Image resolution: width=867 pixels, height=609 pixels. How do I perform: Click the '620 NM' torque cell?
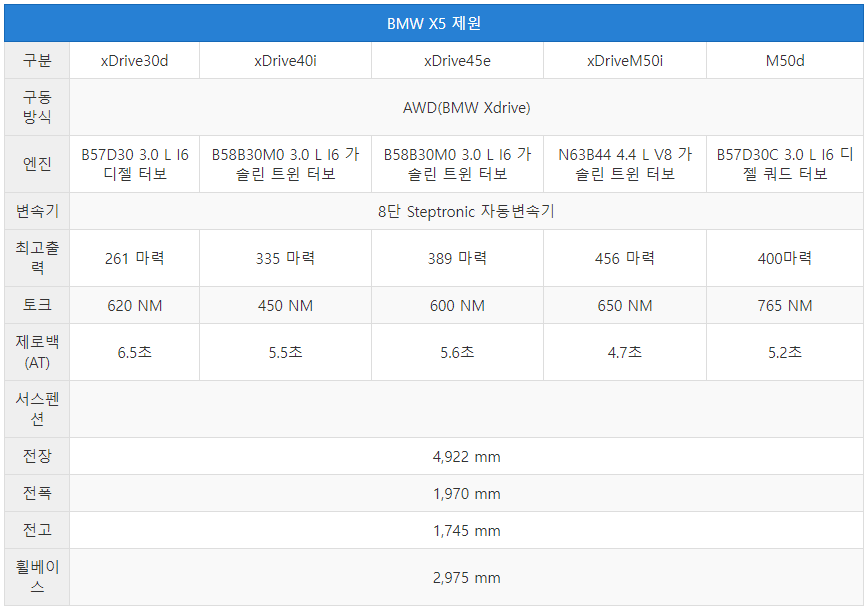click(x=134, y=305)
